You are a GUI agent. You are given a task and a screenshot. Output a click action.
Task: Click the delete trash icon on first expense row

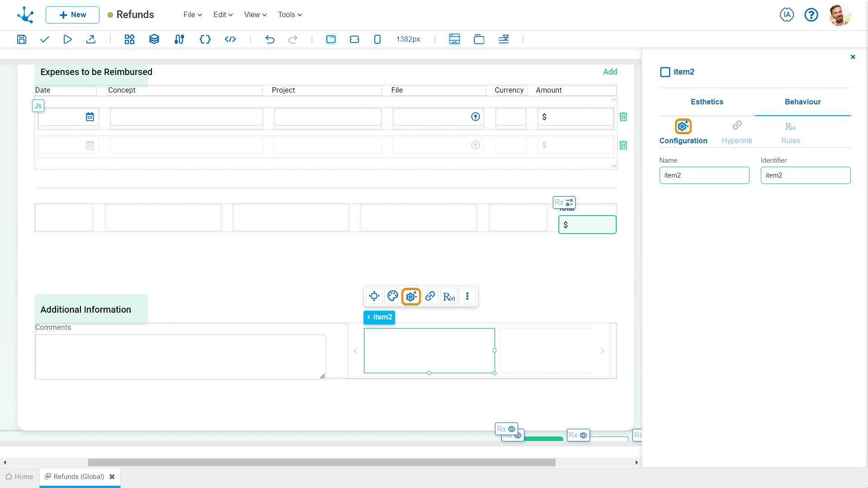coord(623,117)
